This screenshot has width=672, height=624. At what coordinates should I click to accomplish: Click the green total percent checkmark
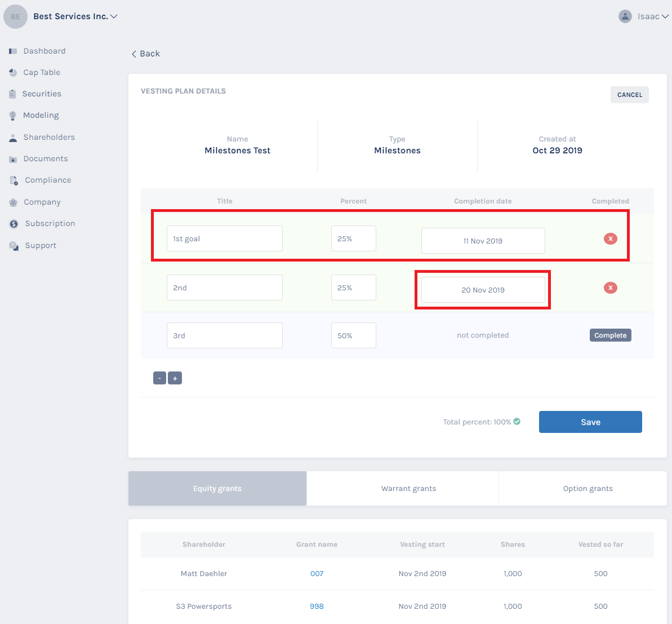tap(517, 422)
